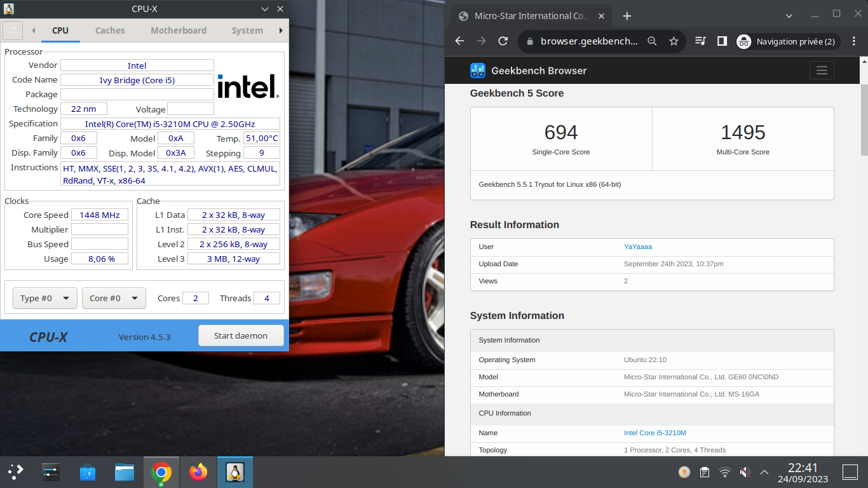Toggle Chrome side panel icon
The width and height of the screenshot is (868, 488).
click(722, 41)
